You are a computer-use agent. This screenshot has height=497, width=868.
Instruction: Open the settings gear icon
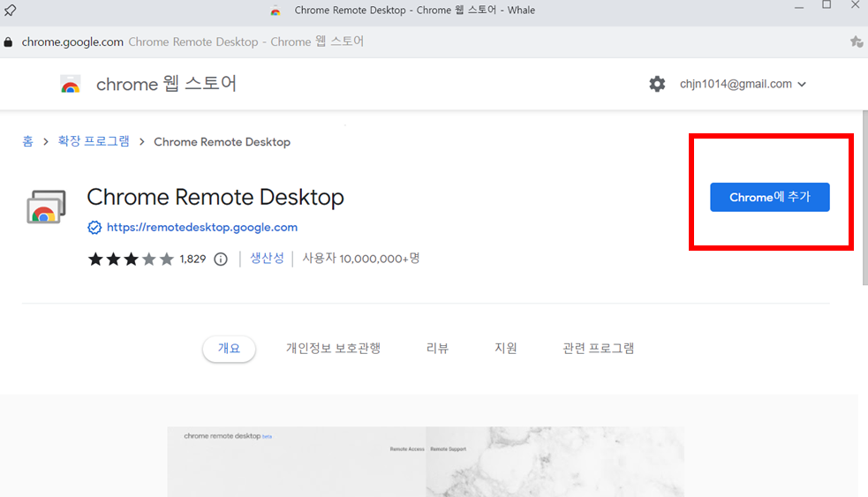(x=657, y=84)
